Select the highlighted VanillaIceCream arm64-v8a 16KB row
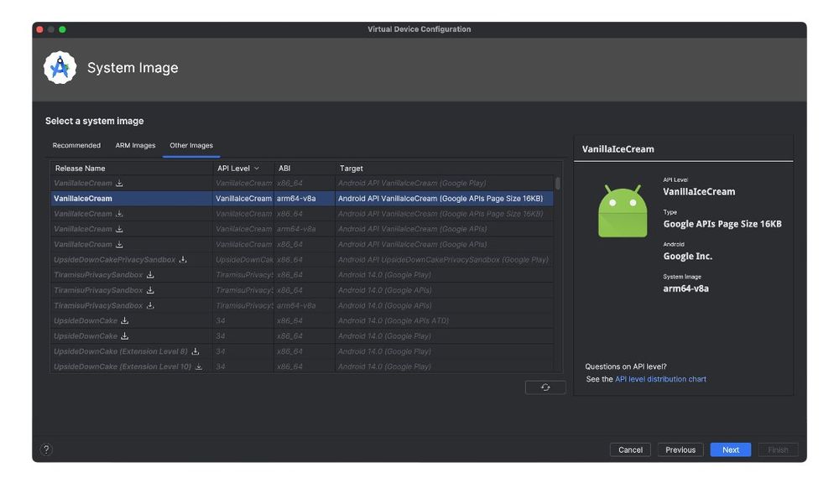Image resolution: width=839 pixels, height=504 pixels. [302, 199]
